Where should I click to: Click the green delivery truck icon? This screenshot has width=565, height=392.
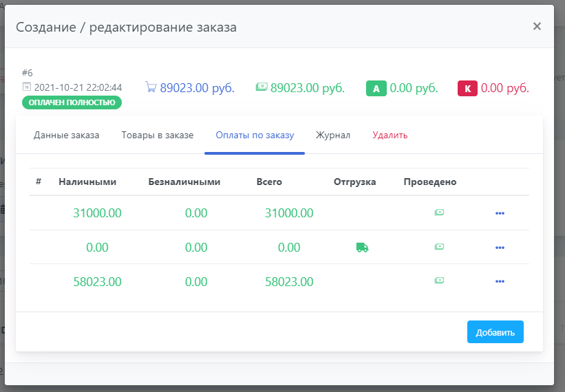point(362,248)
